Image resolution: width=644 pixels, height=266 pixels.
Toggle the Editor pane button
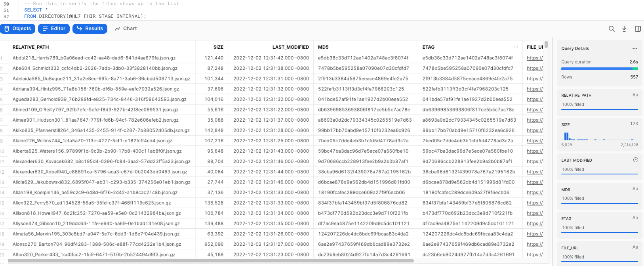tap(54, 29)
